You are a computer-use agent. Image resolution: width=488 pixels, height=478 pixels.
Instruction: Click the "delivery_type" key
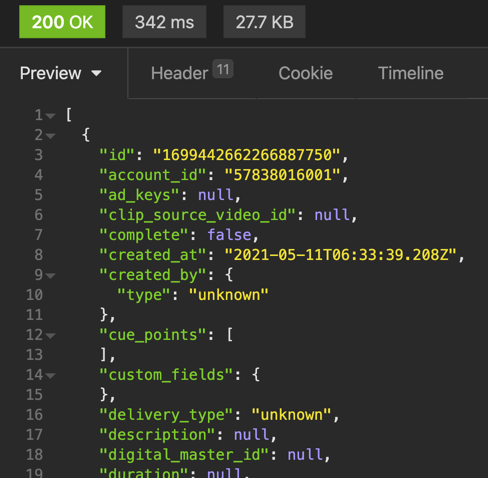click(166, 415)
